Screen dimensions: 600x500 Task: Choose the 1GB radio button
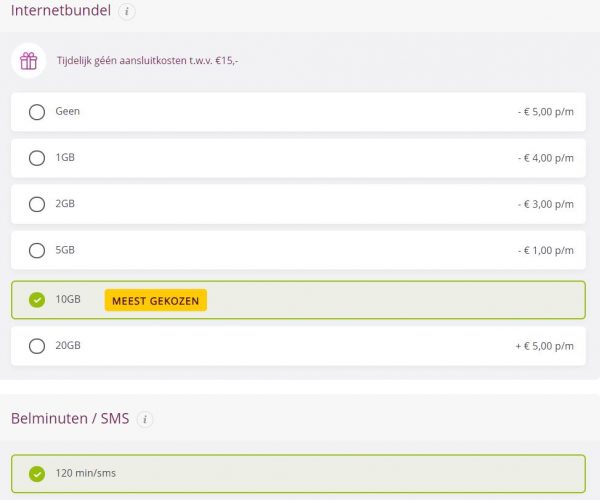[37, 158]
